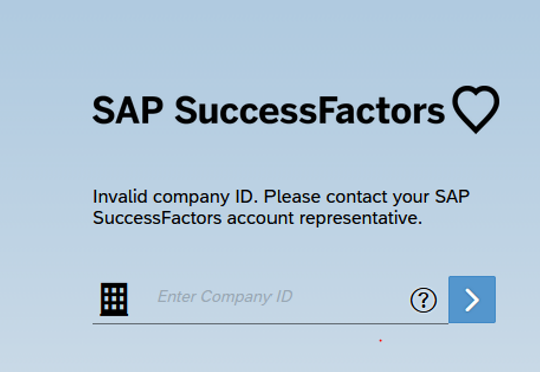
Task: Click "Please contact your SAP" text
Action: [367, 197]
